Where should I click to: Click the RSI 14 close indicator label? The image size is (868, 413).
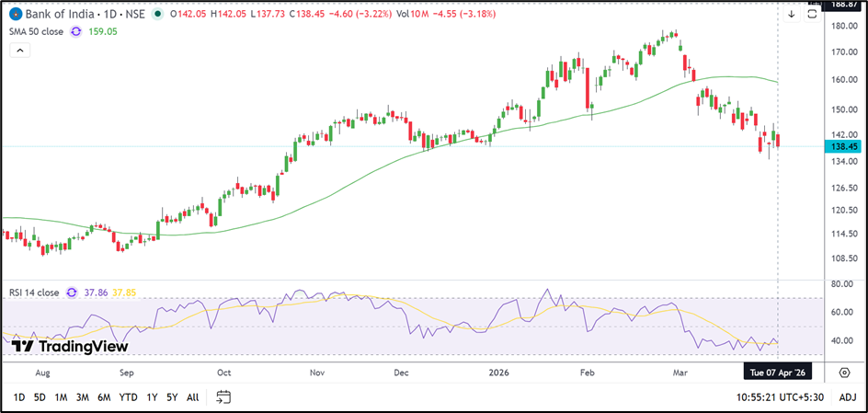tap(34, 293)
